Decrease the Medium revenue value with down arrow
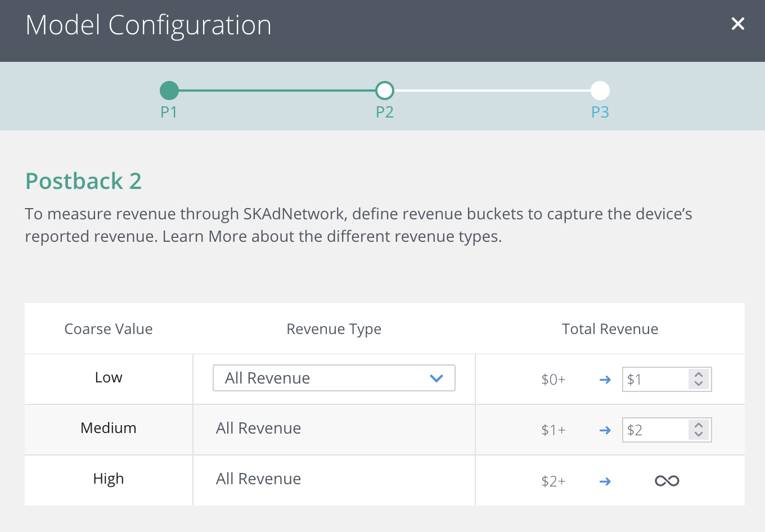The height and width of the screenshot is (532, 765). coord(699,435)
